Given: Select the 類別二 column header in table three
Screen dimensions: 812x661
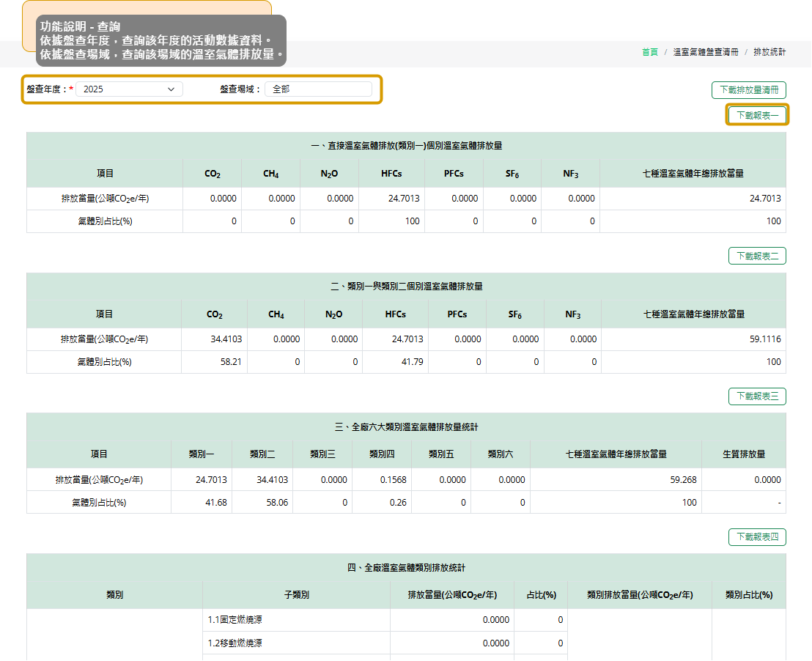Looking at the screenshot, I should point(262,454).
